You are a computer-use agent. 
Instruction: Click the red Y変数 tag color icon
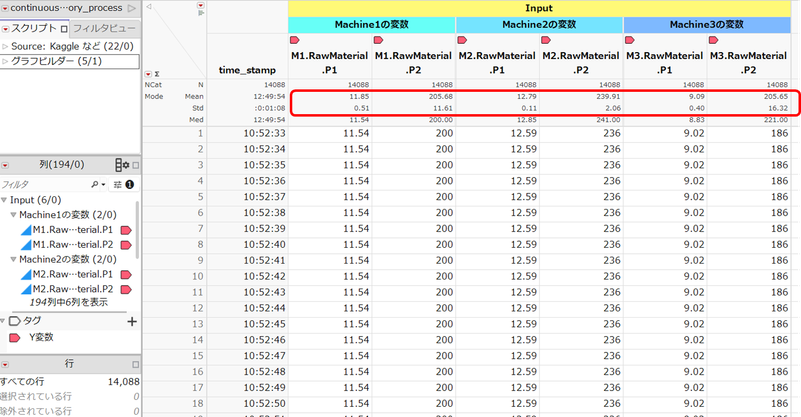tap(15, 338)
